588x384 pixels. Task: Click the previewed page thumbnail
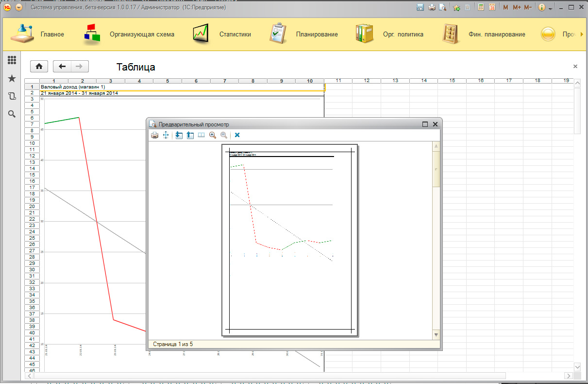[x=289, y=240]
